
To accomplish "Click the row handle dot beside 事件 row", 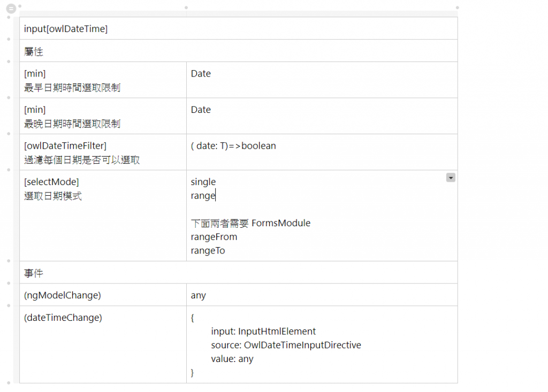I will pyautogui.click(x=9, y=261).
